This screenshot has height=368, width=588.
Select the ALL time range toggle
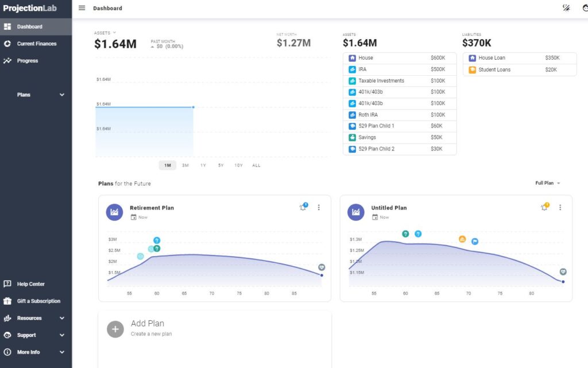tap(256, 165)
